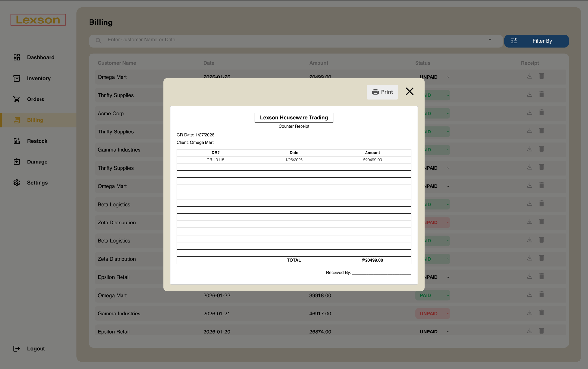Image resolution: width=588 pixels, height=369 pixels.
Task: Download the receipt for Gamma Industries 2026-01-21
Action: pos(530,312)
